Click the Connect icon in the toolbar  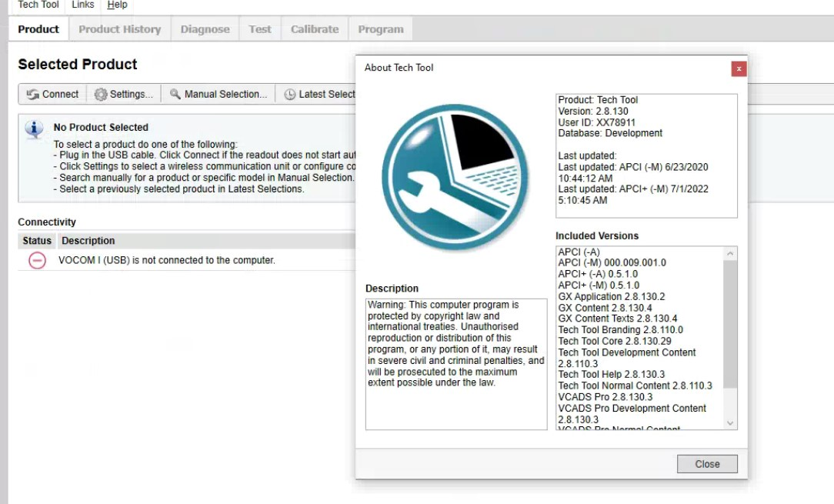point(33,94)
